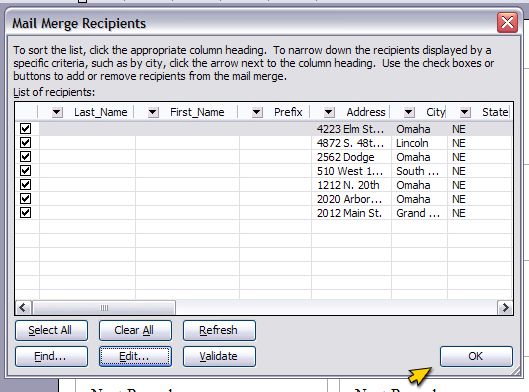The height and width of the screenshot is (392, 529).
Task: Sort by the Address column heading
Action: pos(366,112)
